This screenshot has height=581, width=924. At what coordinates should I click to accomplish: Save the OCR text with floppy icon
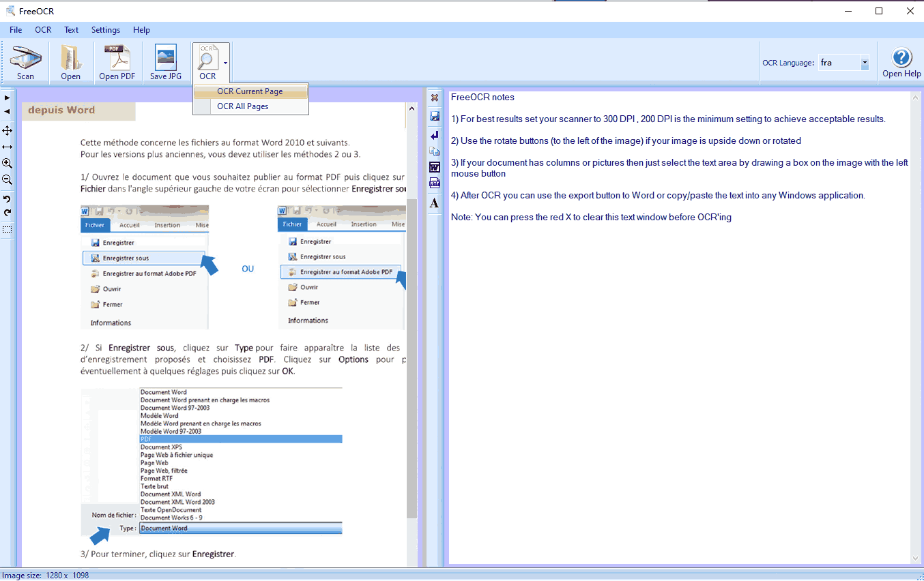[x=435, y=117]
